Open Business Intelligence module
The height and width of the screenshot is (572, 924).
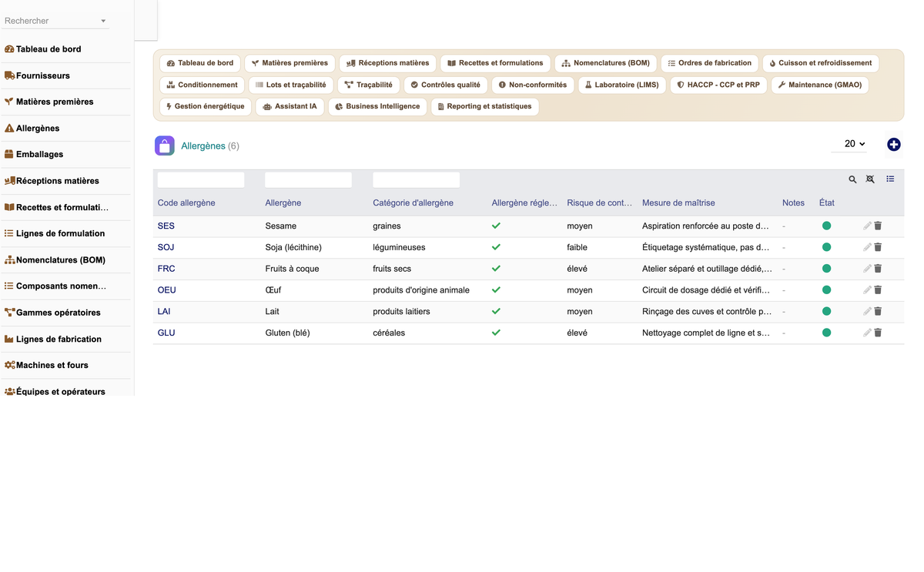pyautogui.click(x=377, y=106)
